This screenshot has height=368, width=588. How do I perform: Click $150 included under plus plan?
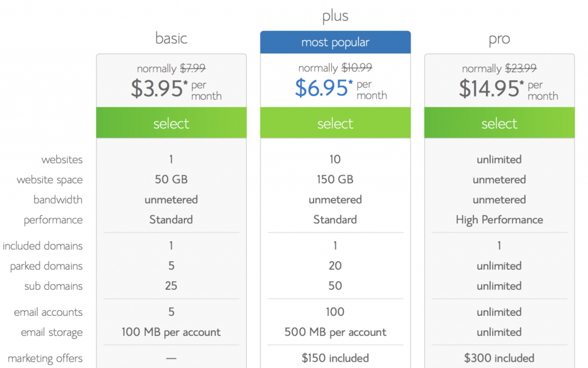pyautogui.click(x=335, y=358)
